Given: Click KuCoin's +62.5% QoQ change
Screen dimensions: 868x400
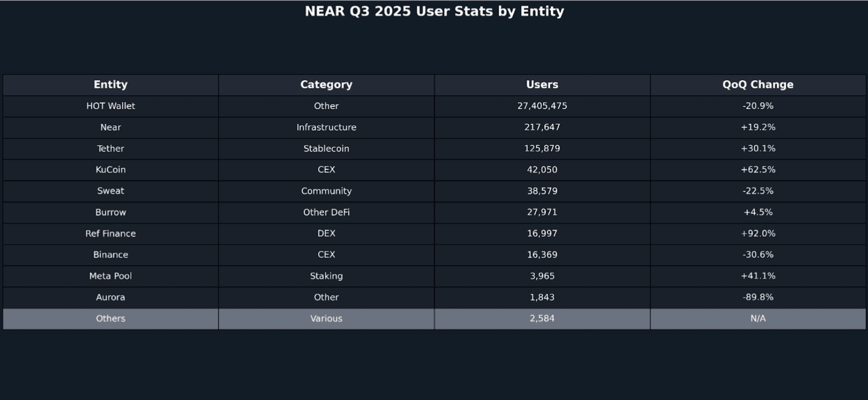Looking at the screenshot, I should (757, 170).
